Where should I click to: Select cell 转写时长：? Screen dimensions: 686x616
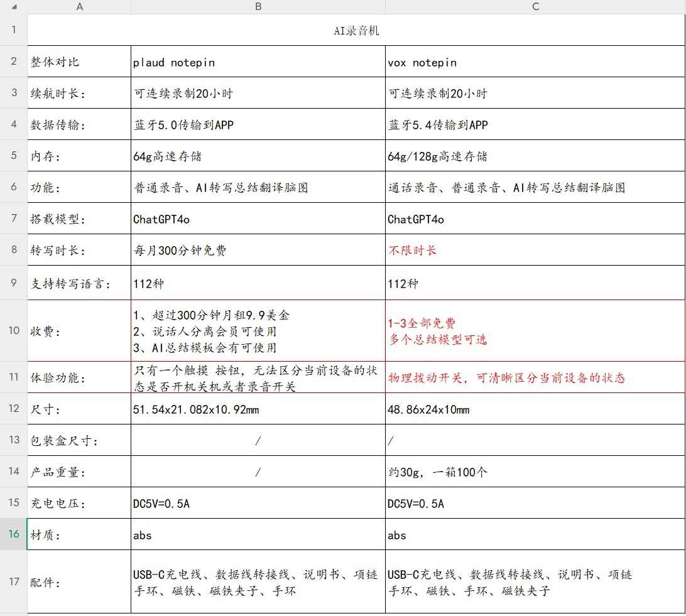tap(79, 250)
